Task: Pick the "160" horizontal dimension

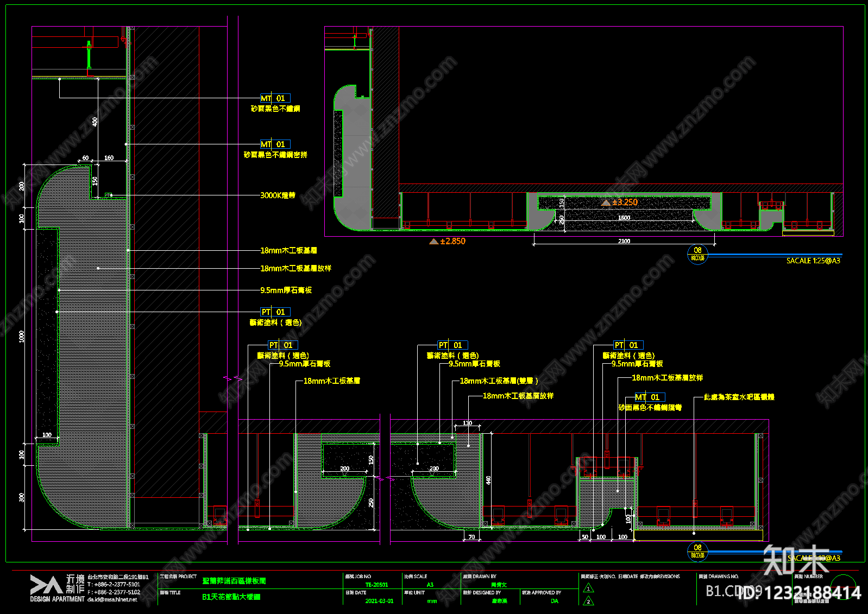Action: 109,158
